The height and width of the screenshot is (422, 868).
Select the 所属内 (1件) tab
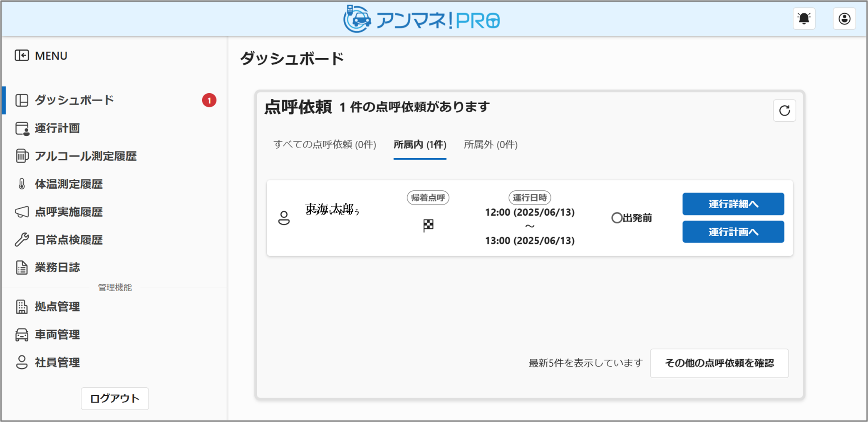tap(419, 145)
